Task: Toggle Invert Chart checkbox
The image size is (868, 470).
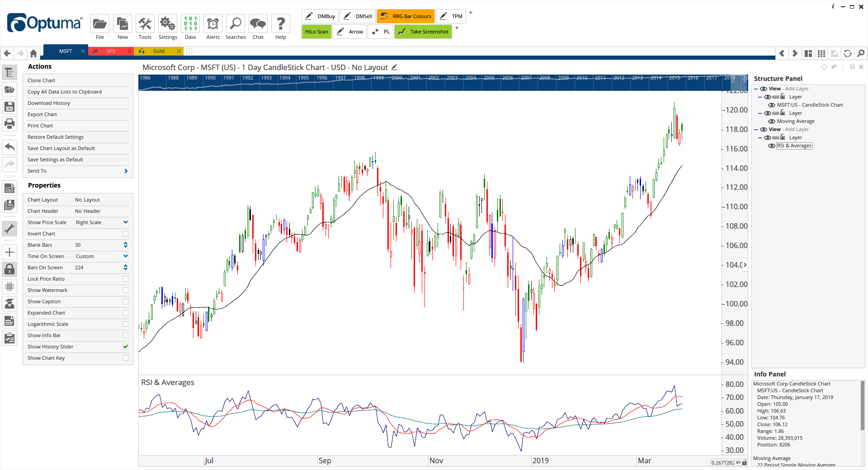Action: click(126, 234)
